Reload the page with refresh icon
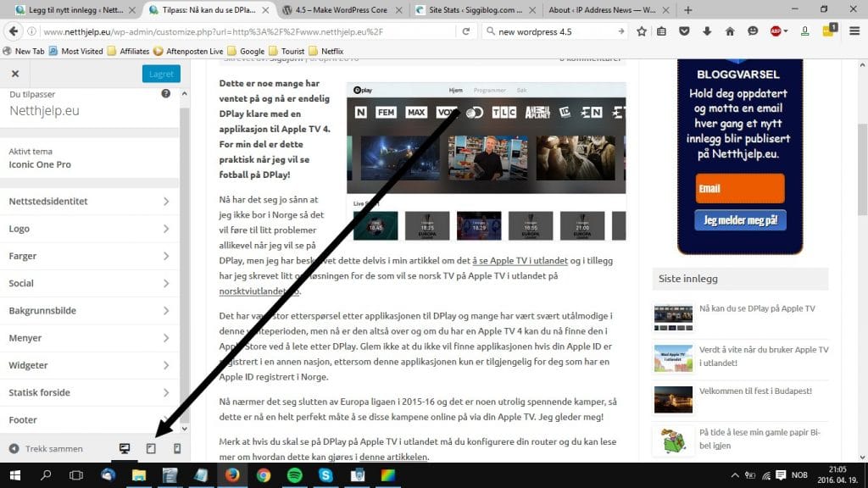The height and width of the screenshot is (488, 868). 465,31
